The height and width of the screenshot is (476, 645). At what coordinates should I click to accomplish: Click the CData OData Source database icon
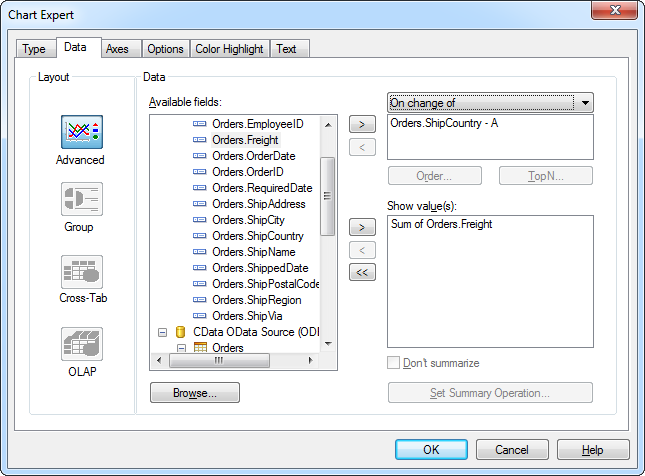click(x=182, y=332)
